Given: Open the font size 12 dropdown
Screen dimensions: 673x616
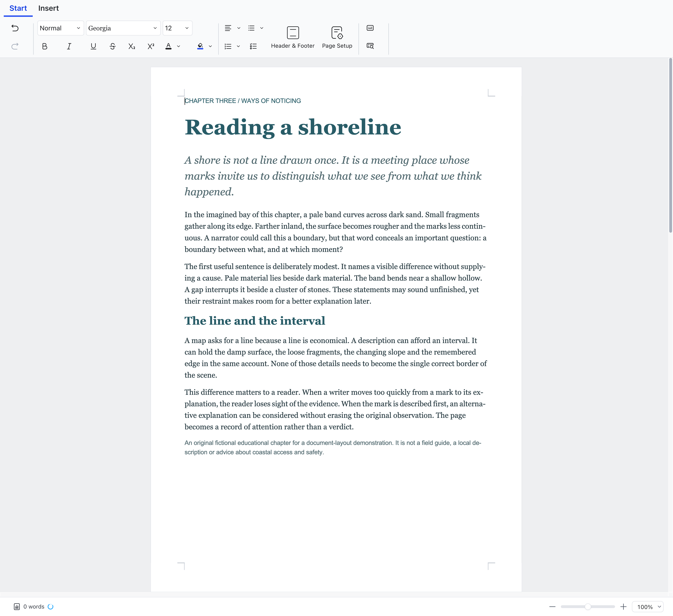Looking at the screenshot, I should pyautogui.click(x=177, y=28).
